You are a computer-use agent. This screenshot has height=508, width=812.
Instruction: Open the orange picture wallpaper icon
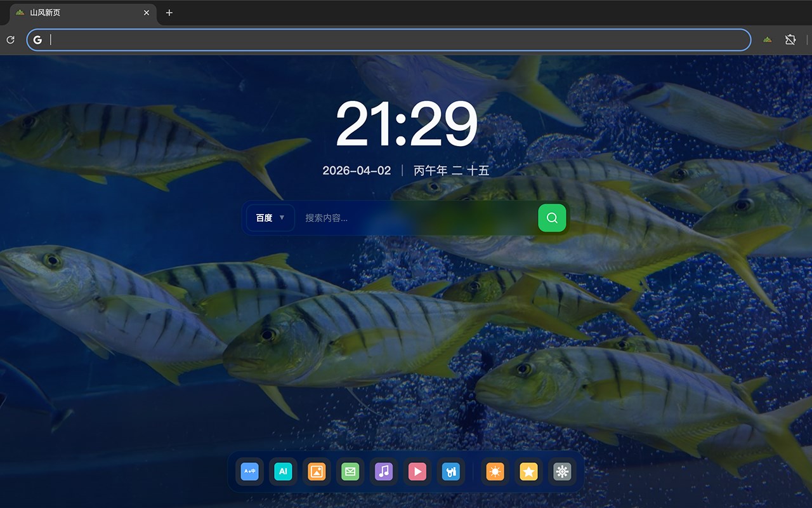(317, 472)
